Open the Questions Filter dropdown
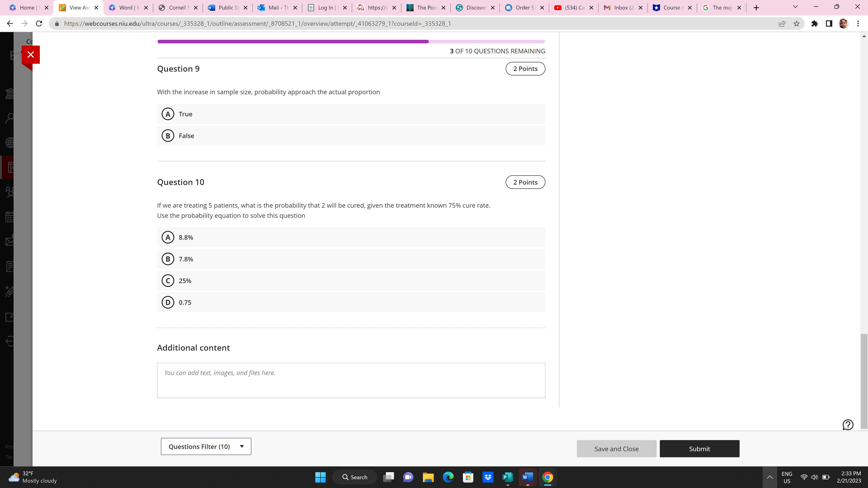Screen dimensions: 868x488 (205, 446)
